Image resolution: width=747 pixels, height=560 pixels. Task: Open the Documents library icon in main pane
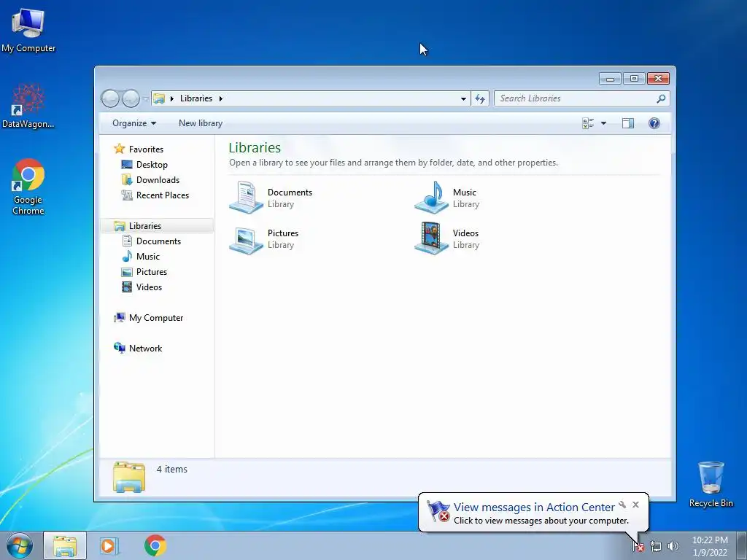[x=246, y=197]
